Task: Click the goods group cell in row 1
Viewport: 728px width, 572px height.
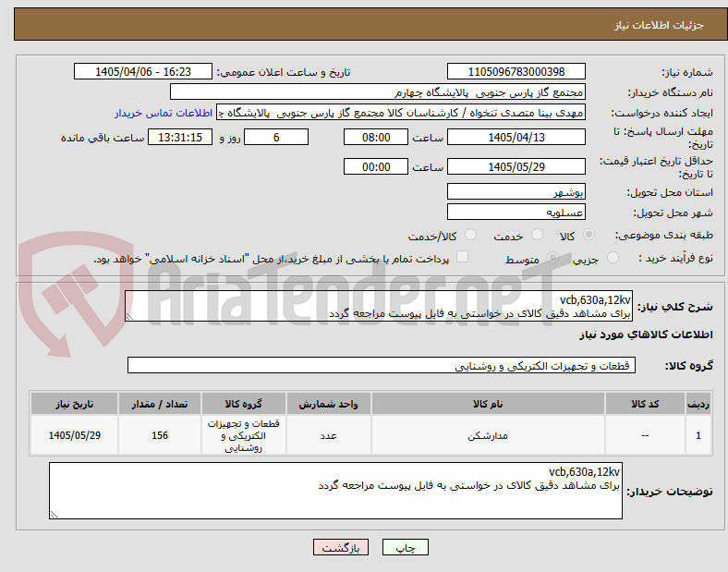Action: tap(243, 435)
